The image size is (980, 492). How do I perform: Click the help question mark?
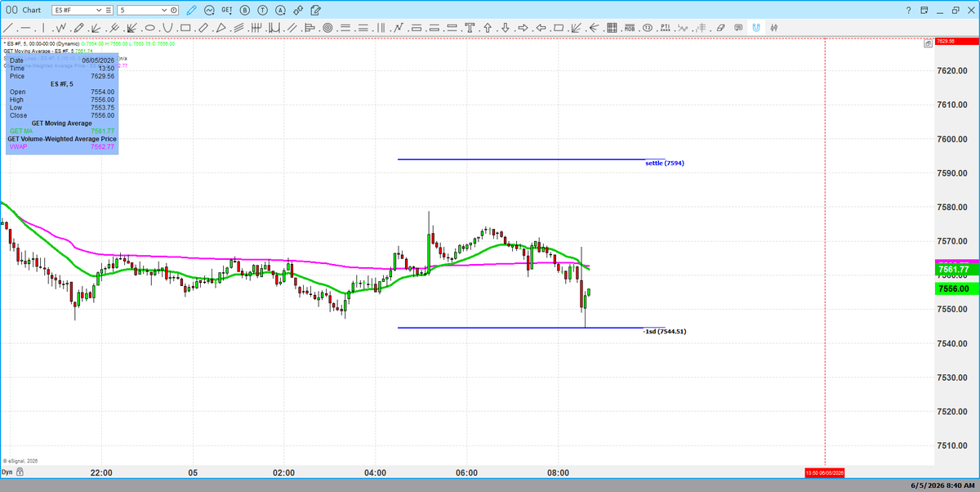tap(909, 10)
